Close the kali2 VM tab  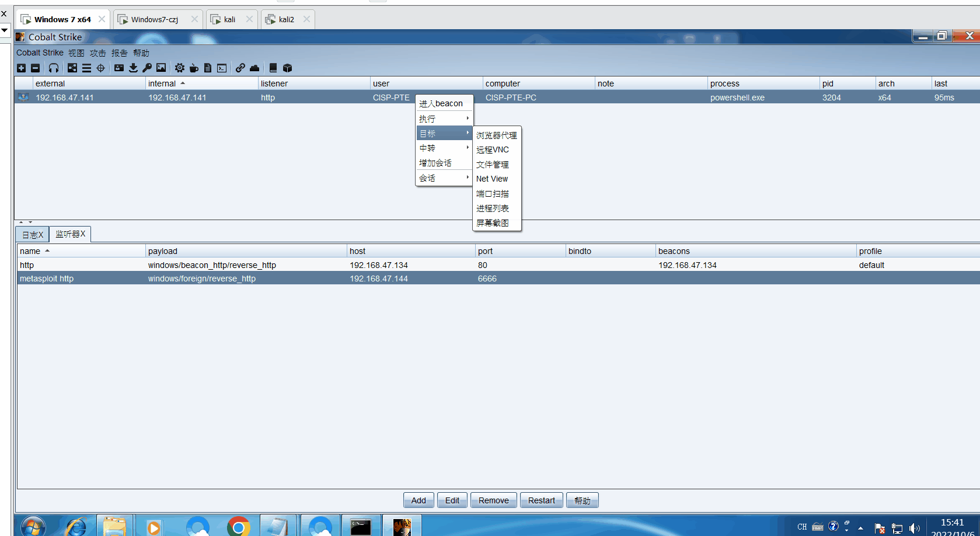tap(306, 19)
